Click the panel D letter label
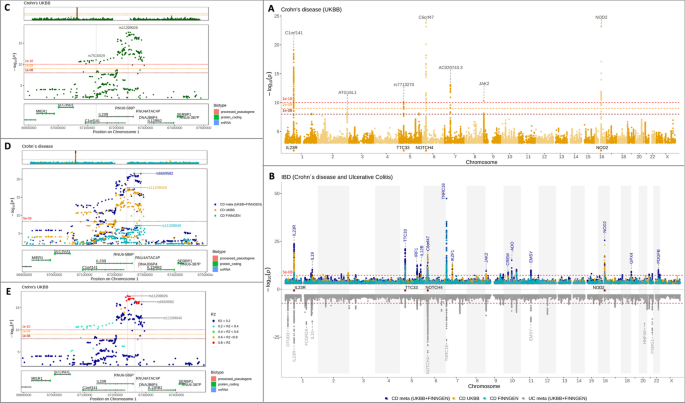Image resolution: width=685 pixels, height=403 pixels. [x=5, y=145]
